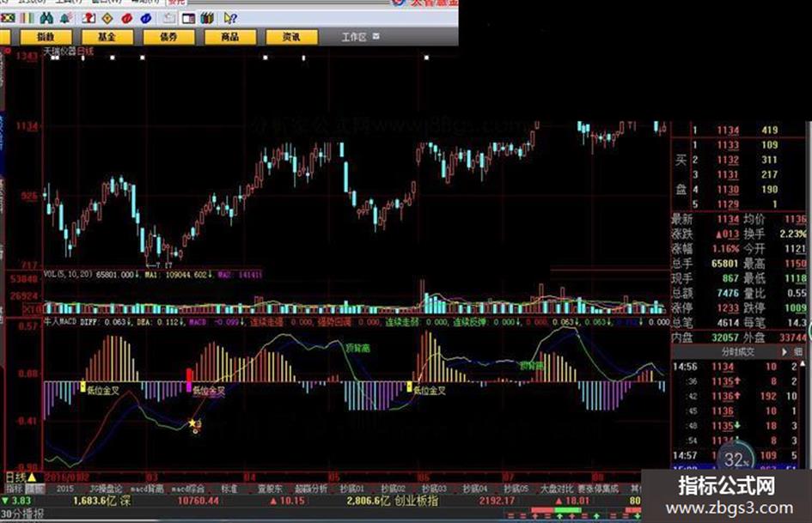Image resolution: width=812 pixels, height=523 pixels.
Task: Click the VOL(5,10,20) indicator label
Action: 68,274
